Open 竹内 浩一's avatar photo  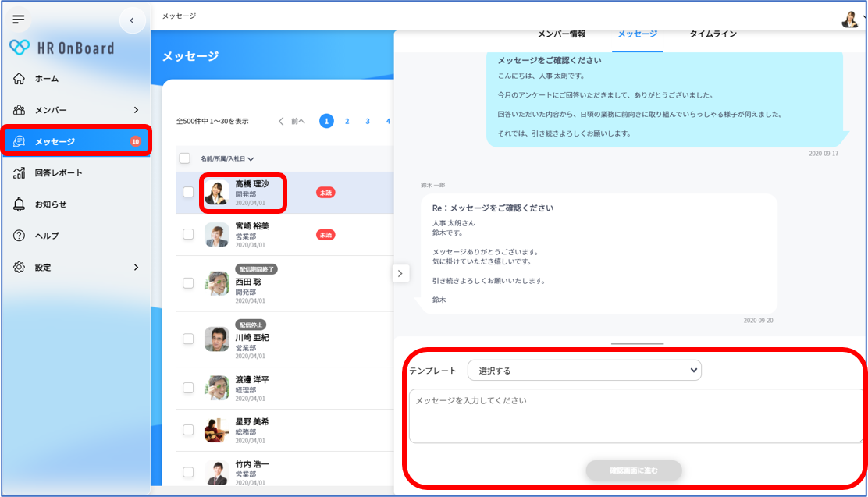point(216,473)
